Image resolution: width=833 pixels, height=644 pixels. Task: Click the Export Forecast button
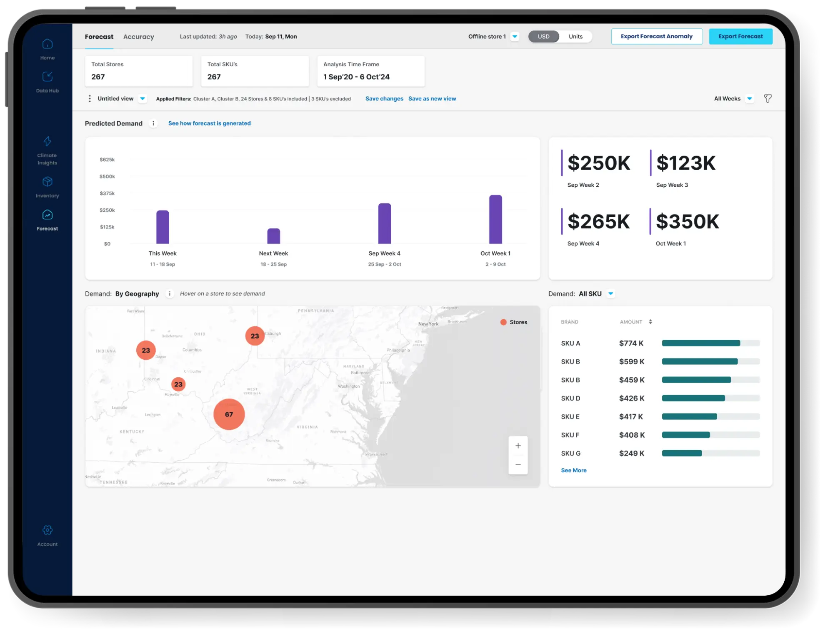point(740,37)
